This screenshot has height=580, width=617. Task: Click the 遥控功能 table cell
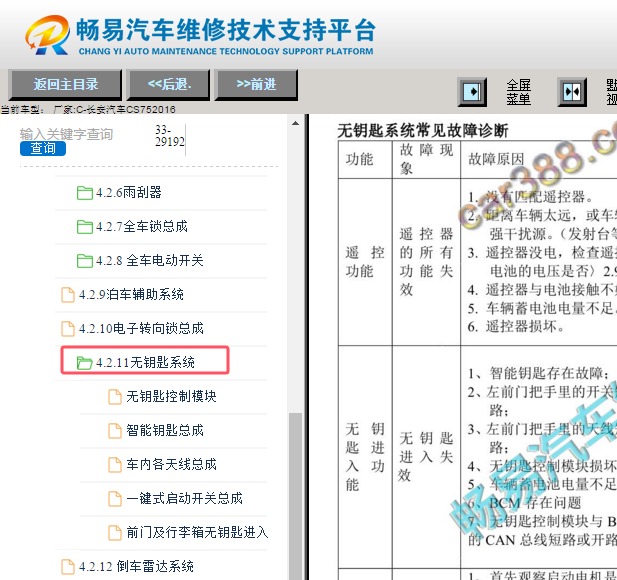click(x=365, y=262)
